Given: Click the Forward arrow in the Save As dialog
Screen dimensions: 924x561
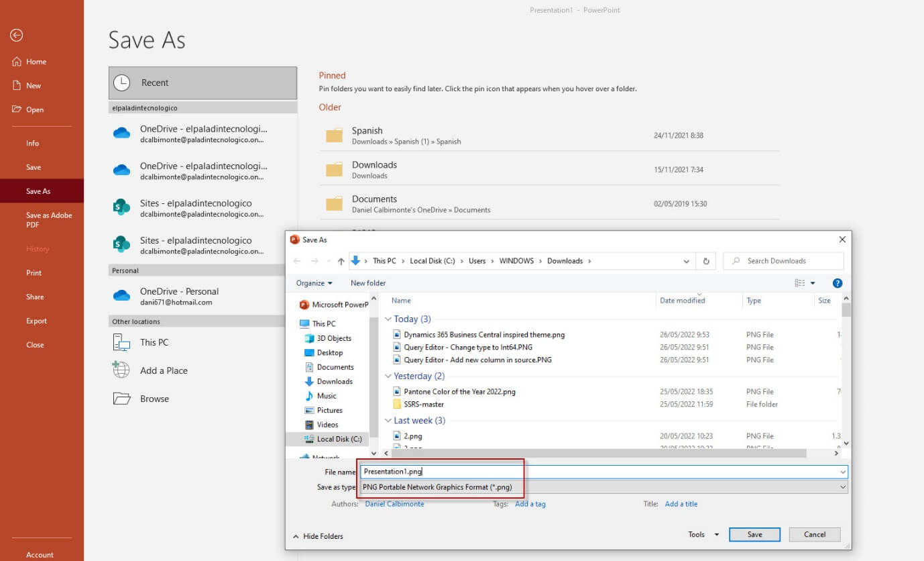Looking at the screenshot, I should (x=314, y=261).
